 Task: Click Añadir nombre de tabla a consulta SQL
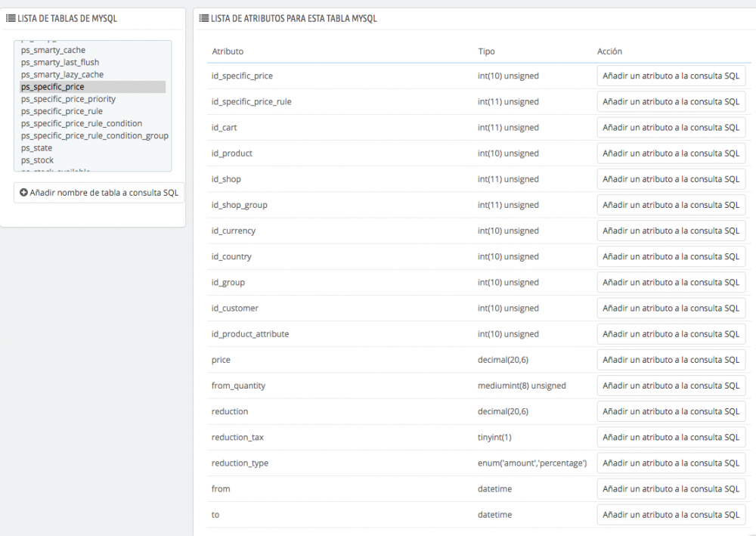click(x=98, y=192)
